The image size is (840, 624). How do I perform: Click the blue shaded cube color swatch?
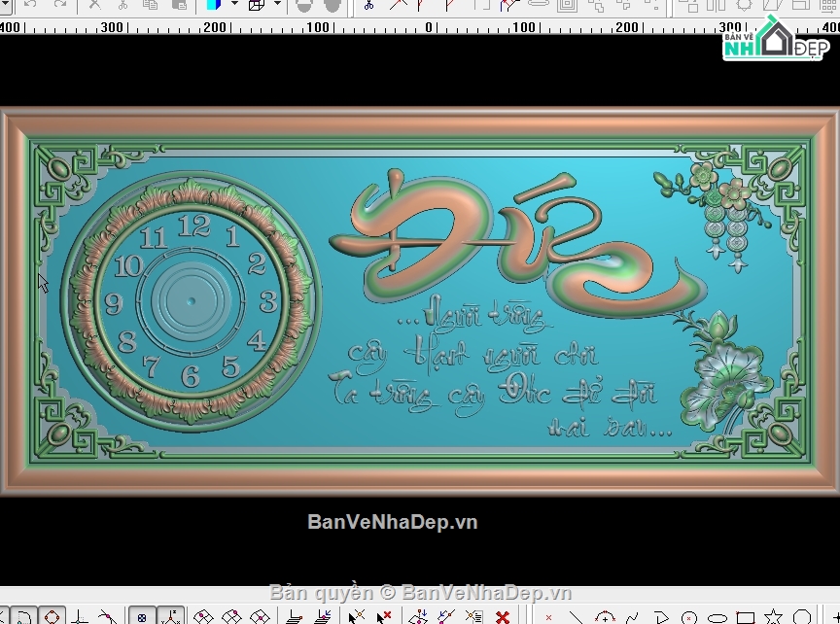click(214, 6)
